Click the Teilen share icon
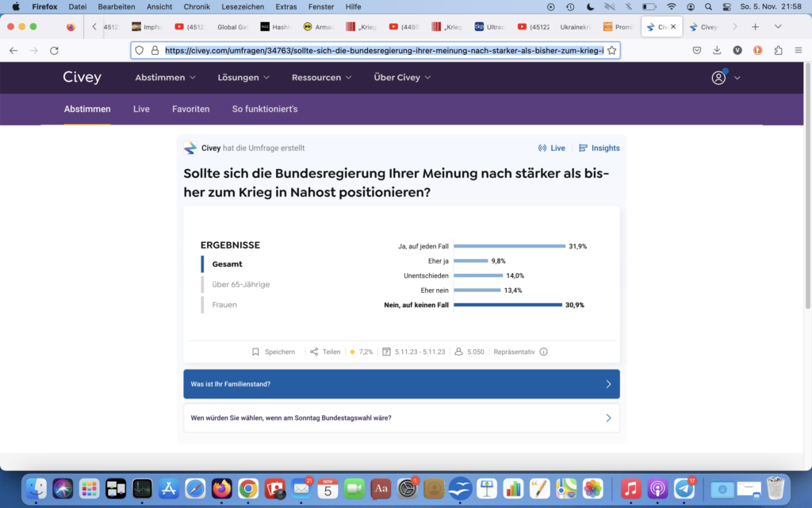The height and width of the screenshot is (508, 812). (x=314, y=352)
